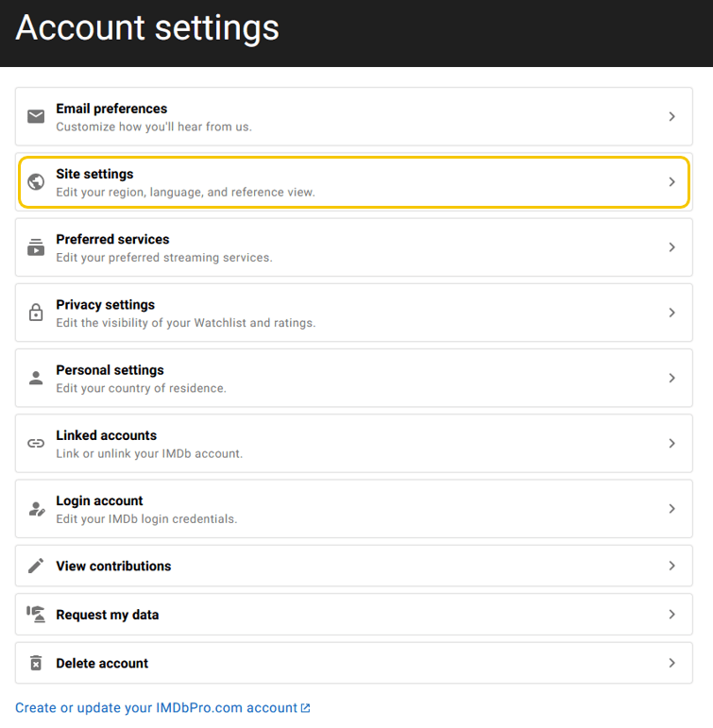Go to the Privacy settings title
The width and height of the screenshot is (713, 728).
pos(106,305)
